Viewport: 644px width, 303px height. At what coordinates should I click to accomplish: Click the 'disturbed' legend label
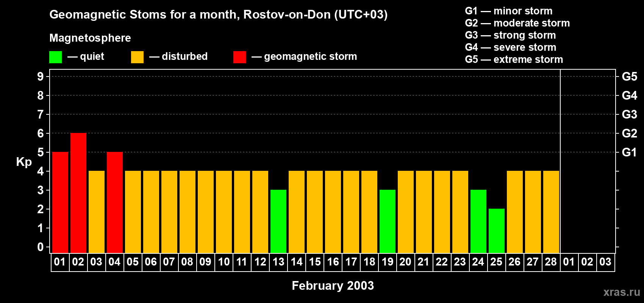[184, 56]
